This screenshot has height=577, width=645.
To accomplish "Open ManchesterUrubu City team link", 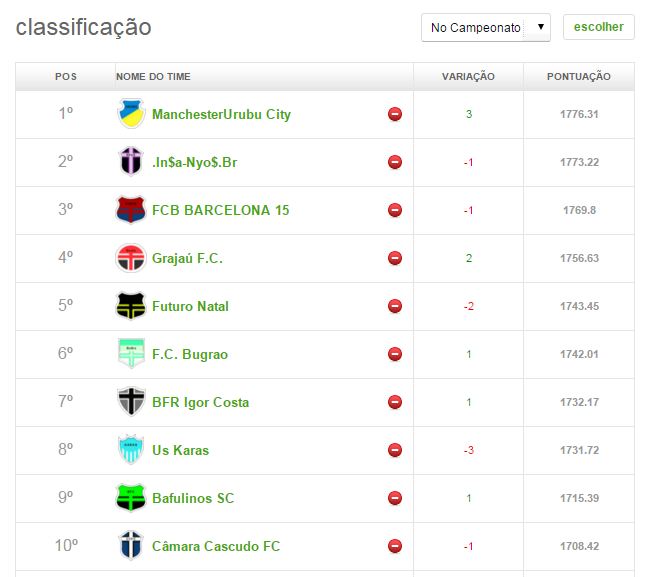I will pos(221,114).
